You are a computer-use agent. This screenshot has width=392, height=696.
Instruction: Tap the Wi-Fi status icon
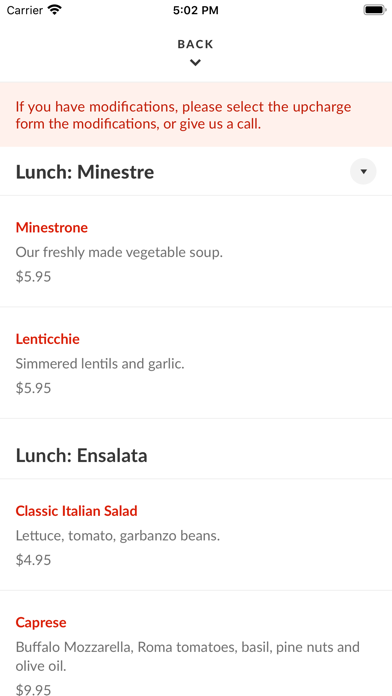pos(55,10)
